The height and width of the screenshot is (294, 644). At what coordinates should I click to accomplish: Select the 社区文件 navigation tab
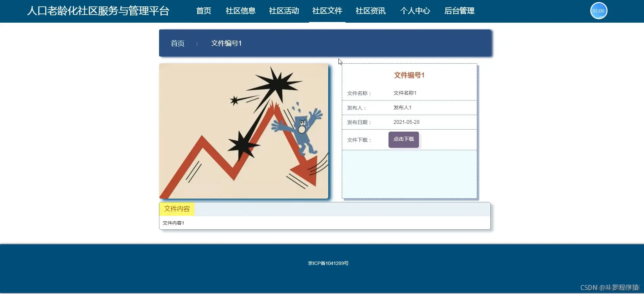(327, 11)
